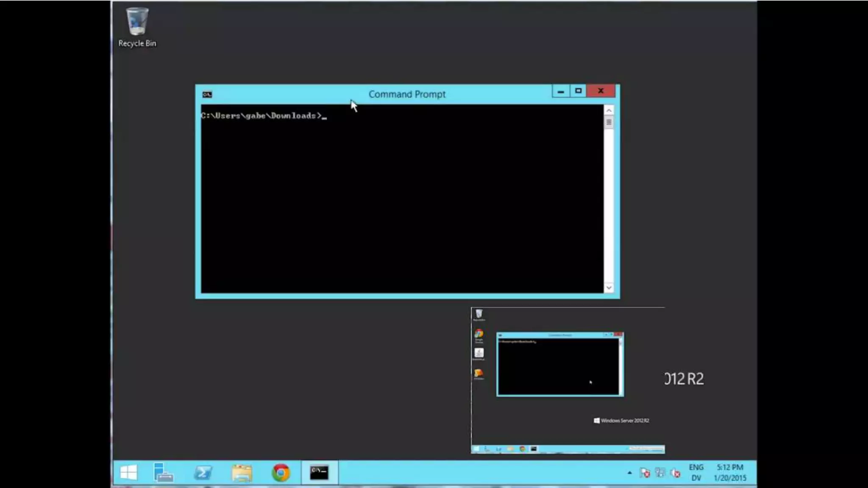Open the ENG DV language selector
Image resolution: width=868 pixels, height=488 pixels.
pos(696,472)
